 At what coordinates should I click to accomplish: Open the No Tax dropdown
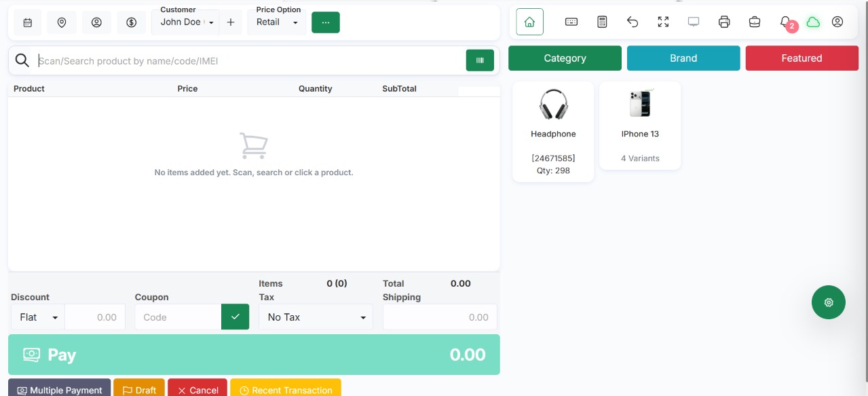point(316,317)
